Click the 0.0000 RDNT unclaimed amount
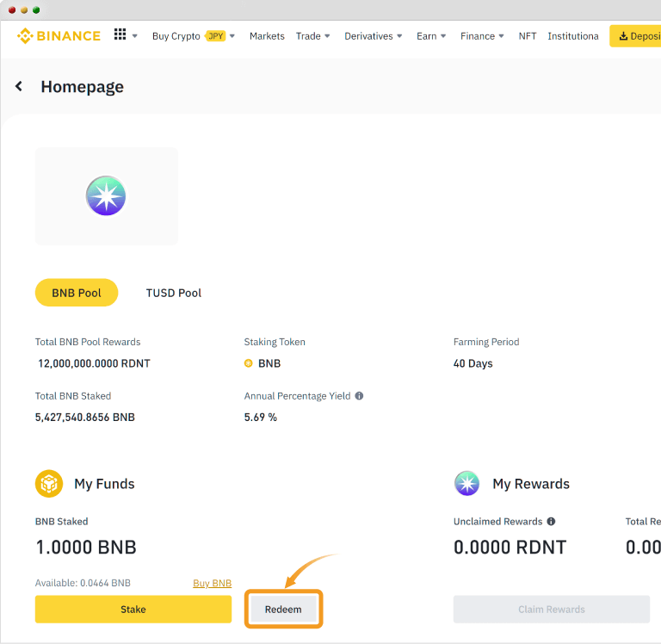Viewport: 661px width, 644px height. pyautogui.click(x=510, y=547)
